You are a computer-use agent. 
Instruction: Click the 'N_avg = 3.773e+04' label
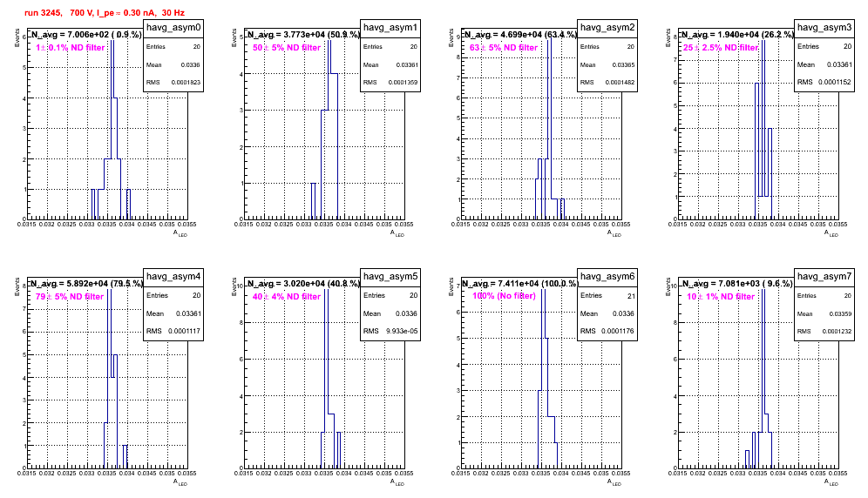(303, 34)
